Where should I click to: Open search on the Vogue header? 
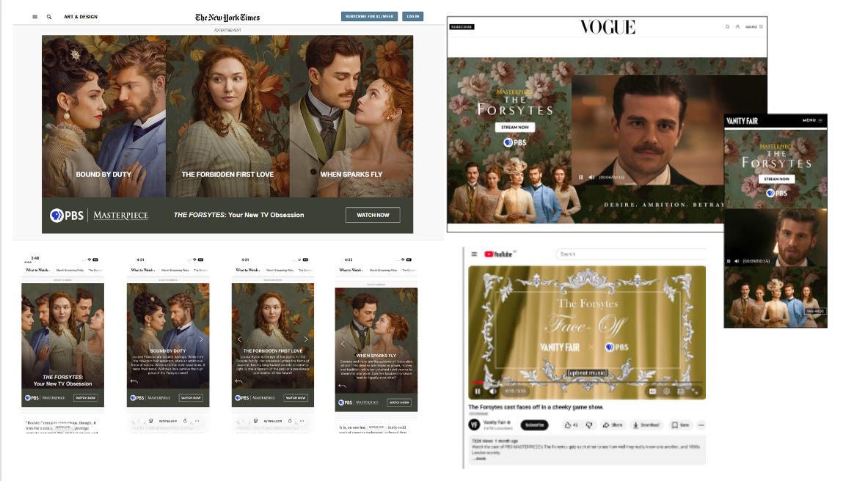pyautogui.click(x=727, y=26)
